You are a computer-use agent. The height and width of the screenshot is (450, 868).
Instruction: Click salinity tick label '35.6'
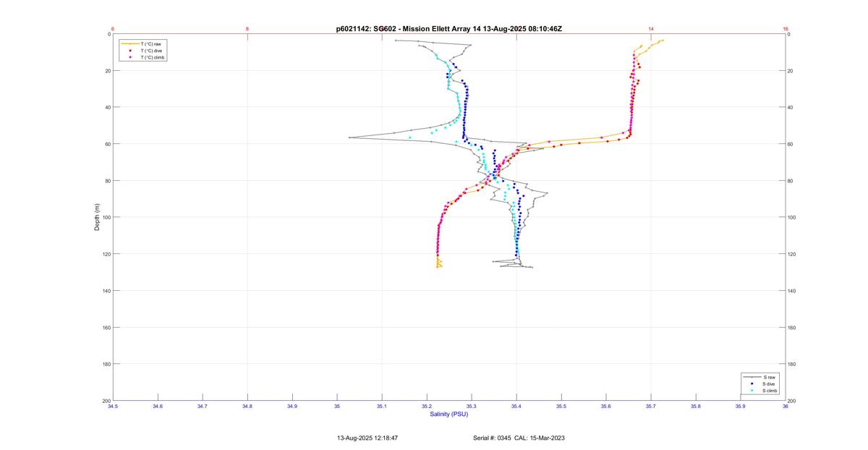click(x=606, y=407)
